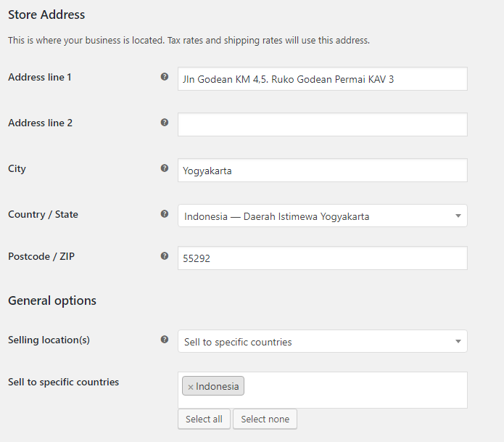Remove Indonesia tag via its x icon

click(x=190, y=387)
